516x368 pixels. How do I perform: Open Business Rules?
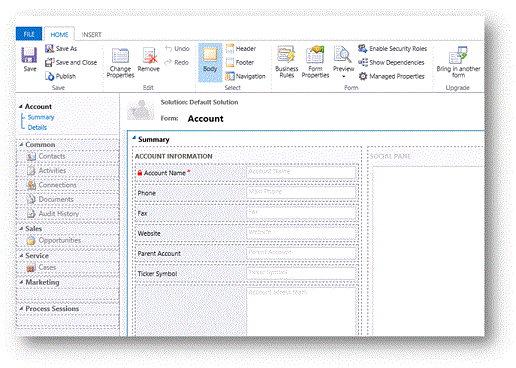[x=287, y=62]
